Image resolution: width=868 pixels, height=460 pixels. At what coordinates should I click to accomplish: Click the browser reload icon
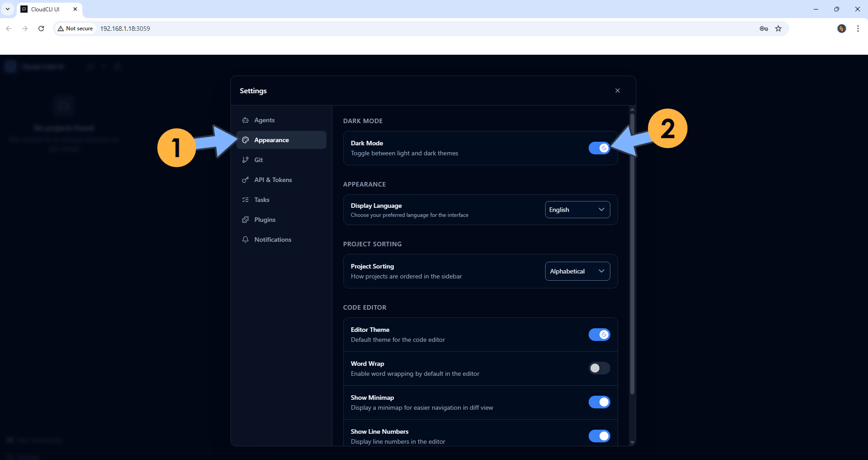click(41, 28)
